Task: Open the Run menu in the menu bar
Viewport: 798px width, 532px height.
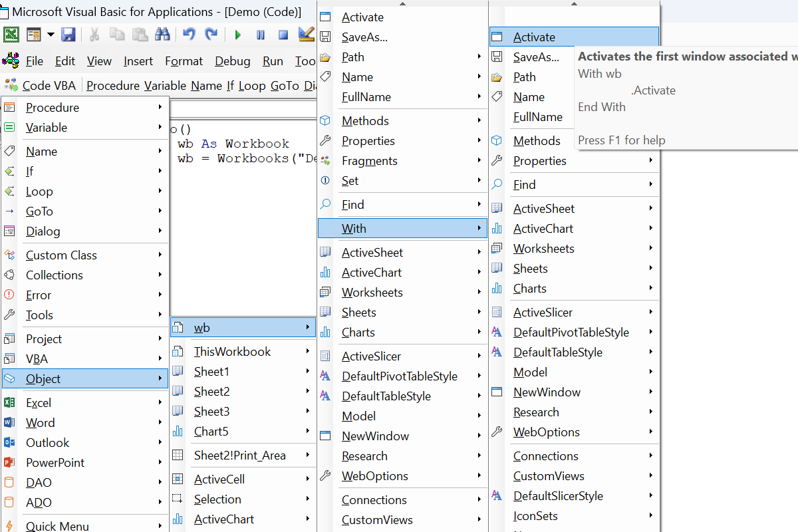Action: pyautogui.click(x=273, y=61)
